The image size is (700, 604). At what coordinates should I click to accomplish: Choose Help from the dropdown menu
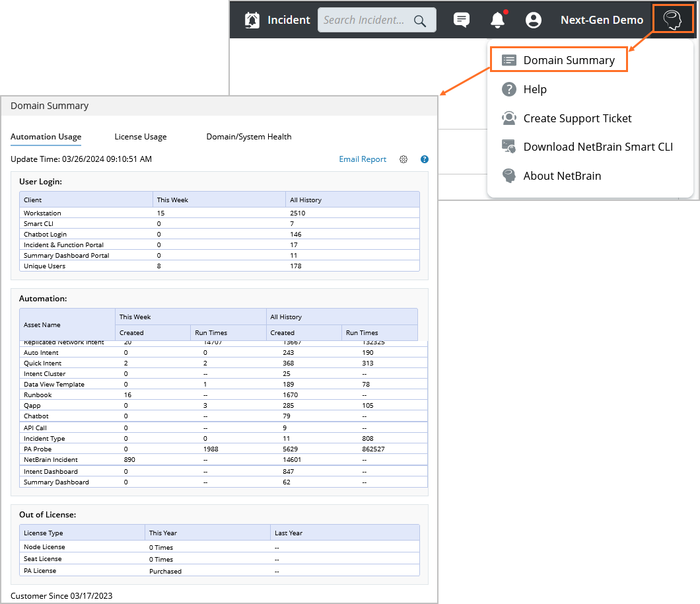(534, 89)
